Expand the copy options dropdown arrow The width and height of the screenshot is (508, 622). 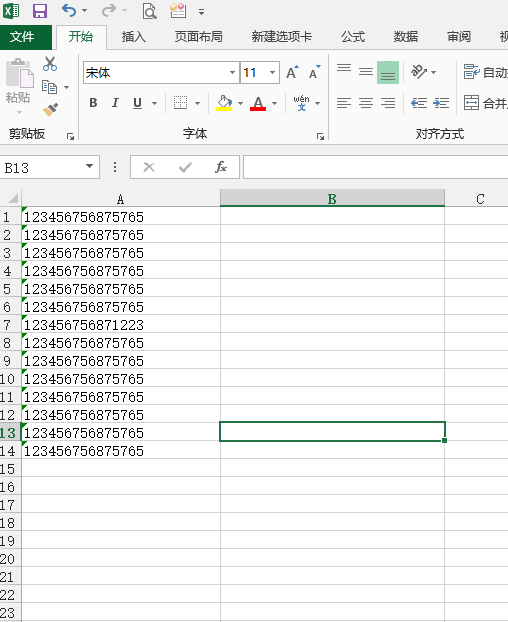tap(67, 87)
